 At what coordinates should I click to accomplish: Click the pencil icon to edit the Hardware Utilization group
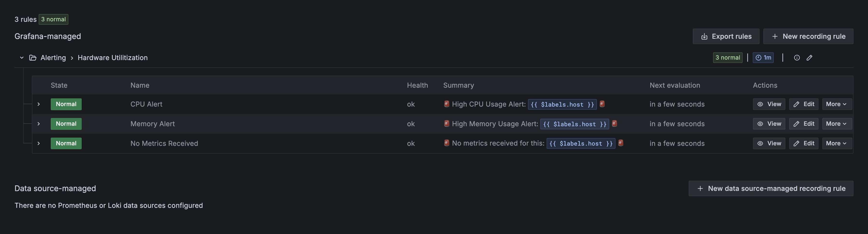pos(810,58)
